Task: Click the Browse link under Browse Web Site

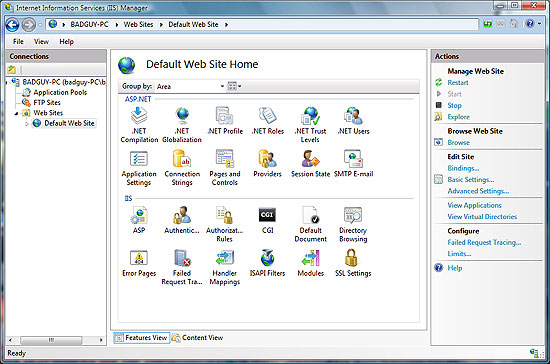Action: (458, 143)
